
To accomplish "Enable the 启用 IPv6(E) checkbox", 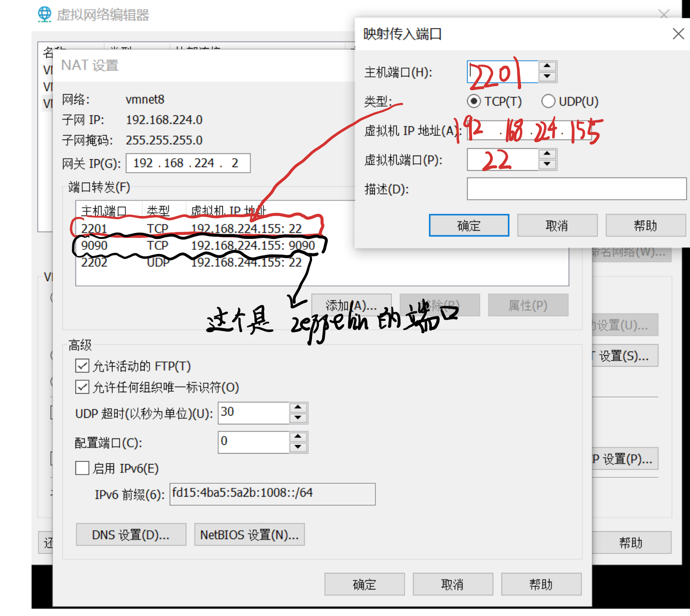I will pos(82,468).
